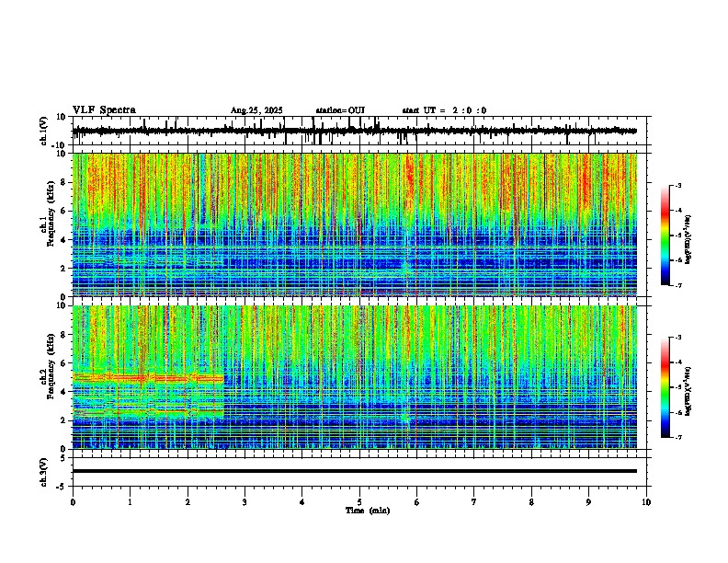Viewport: 728px width, 563px height.
Task: Click the ch.2 frequency tick "2" kHz
Action: point(64,420)
